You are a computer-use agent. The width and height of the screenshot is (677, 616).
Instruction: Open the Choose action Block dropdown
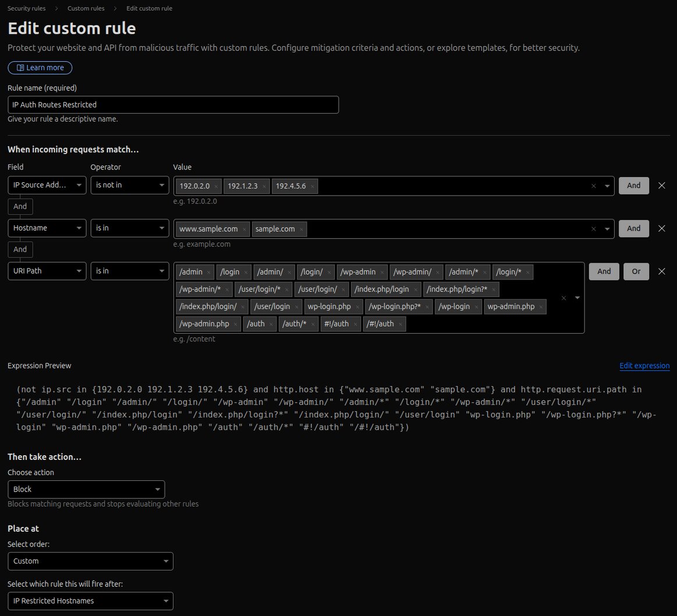tap(86, 489)
